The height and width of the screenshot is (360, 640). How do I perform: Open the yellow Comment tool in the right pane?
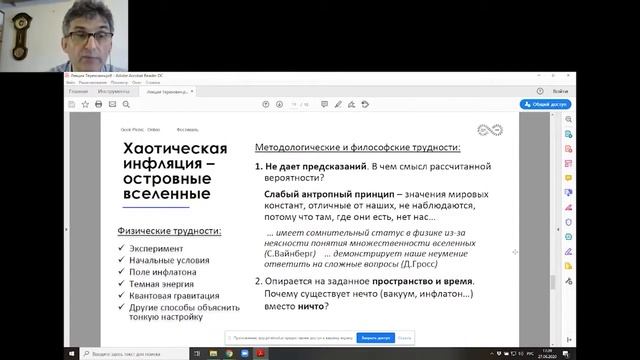(x=569, y=178)
